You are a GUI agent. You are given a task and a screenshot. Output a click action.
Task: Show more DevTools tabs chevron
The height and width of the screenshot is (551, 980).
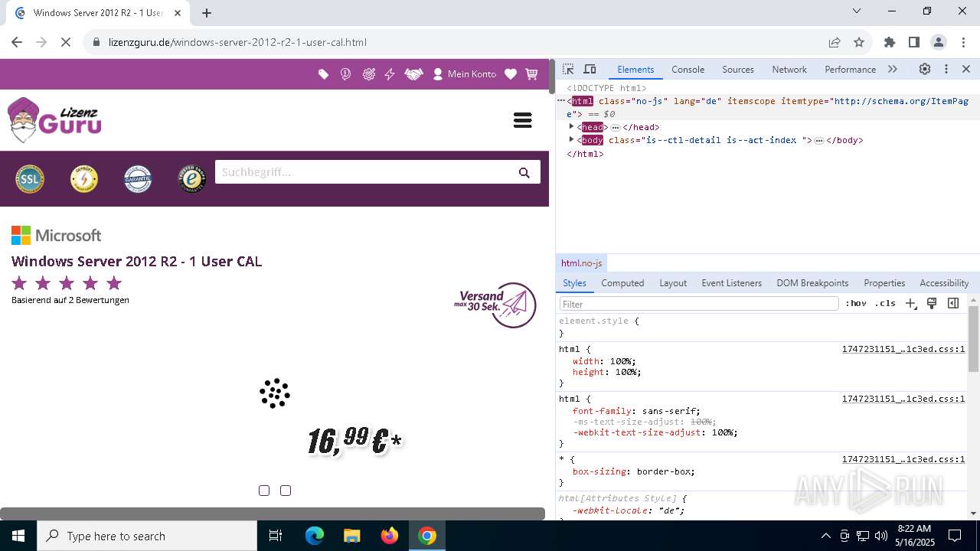(893, 69)
